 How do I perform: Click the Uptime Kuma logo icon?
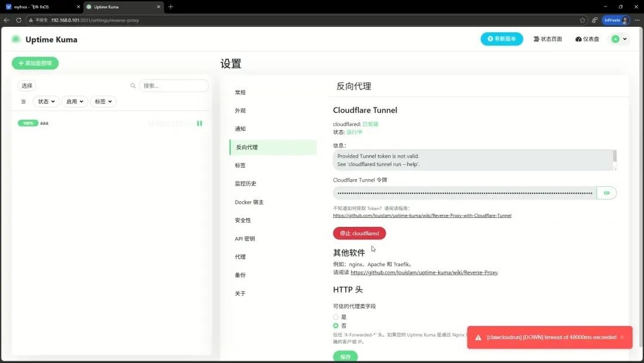pos(16,39)
